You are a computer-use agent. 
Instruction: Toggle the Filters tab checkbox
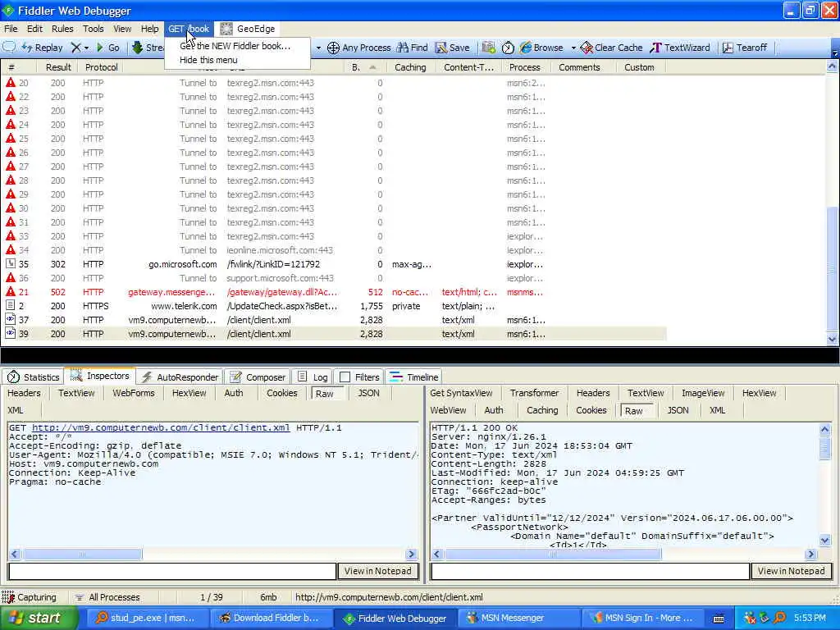(345, 377)
